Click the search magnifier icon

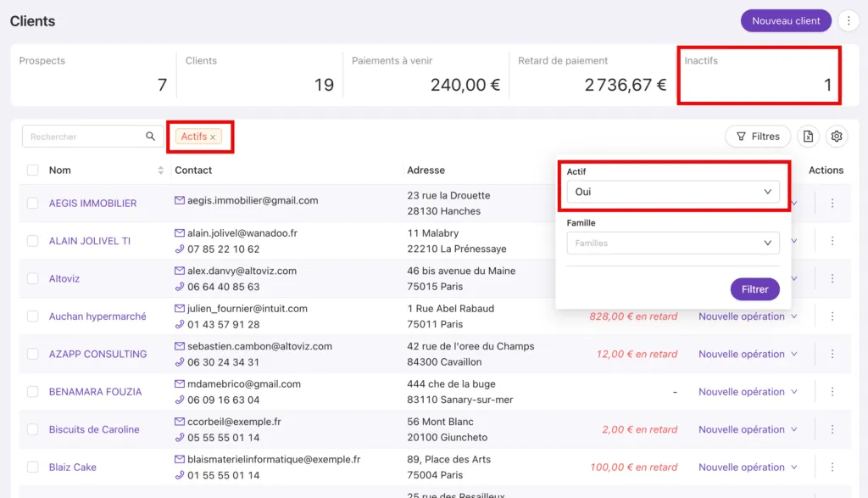coord(151,137)
